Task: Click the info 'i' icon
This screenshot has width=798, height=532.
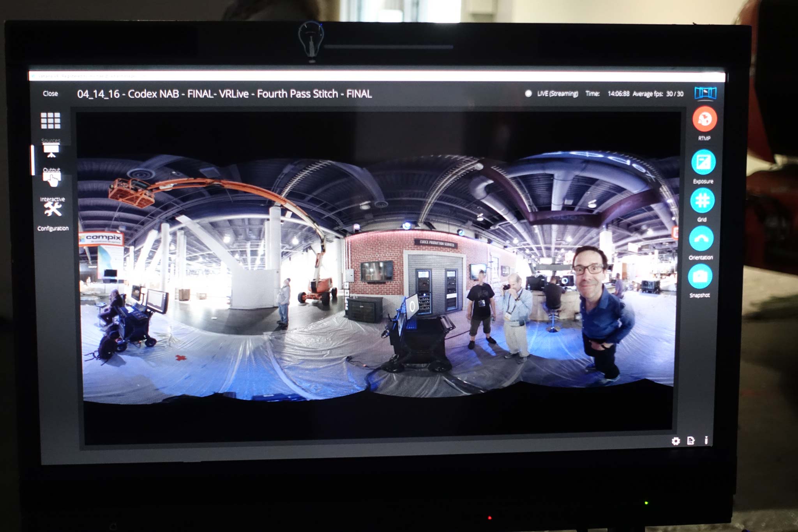Action: click(706, 440)
